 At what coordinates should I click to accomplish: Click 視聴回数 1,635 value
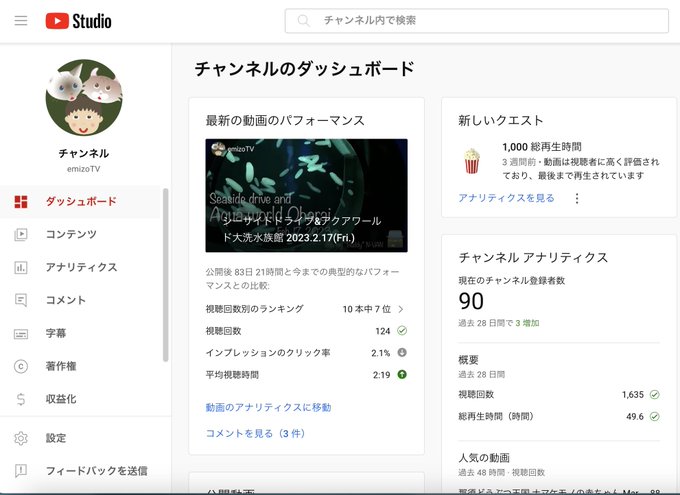(633, 395)
